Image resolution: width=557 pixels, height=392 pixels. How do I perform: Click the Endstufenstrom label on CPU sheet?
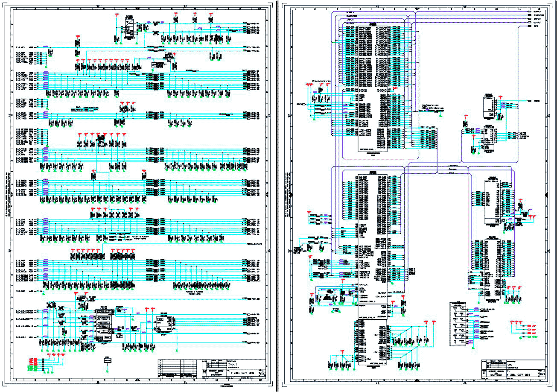pos(321,80)
